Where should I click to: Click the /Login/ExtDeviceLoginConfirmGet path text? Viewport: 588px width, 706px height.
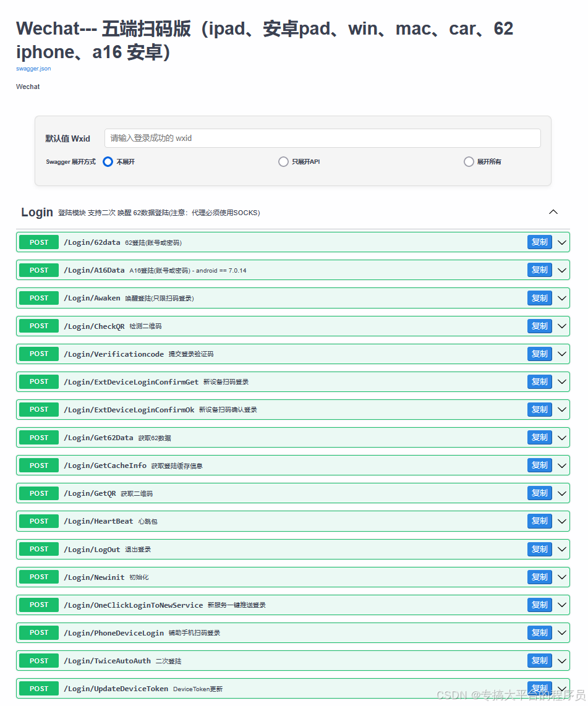coord(131,382)
